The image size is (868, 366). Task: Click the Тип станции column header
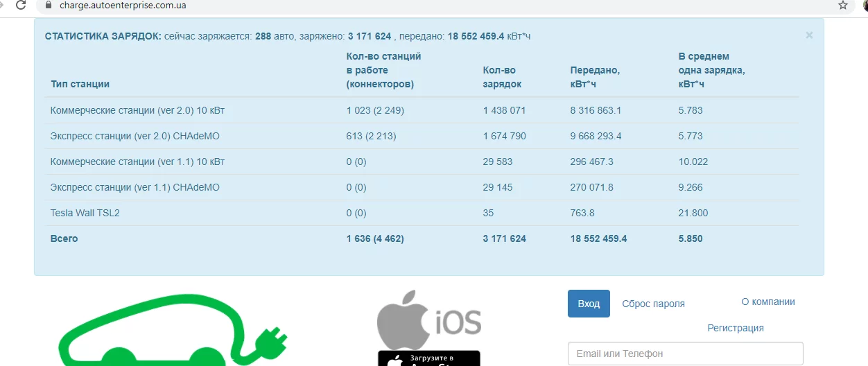pos(80,84)
